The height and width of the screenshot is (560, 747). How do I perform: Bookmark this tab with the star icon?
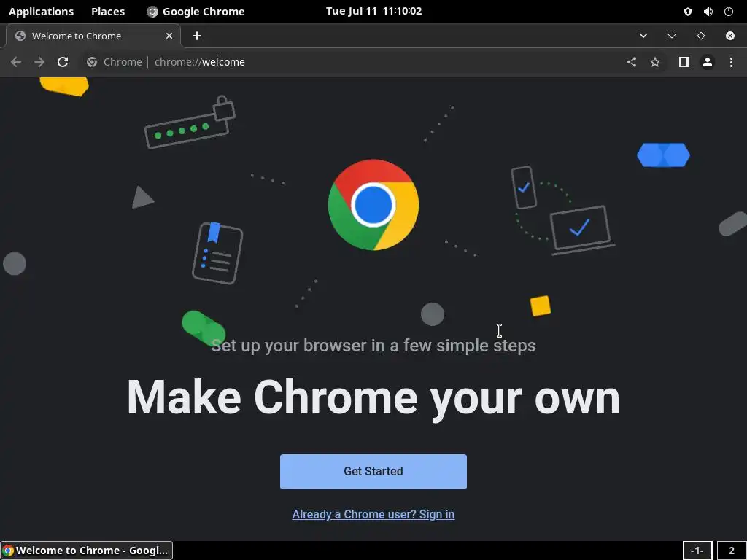(655, 62)
